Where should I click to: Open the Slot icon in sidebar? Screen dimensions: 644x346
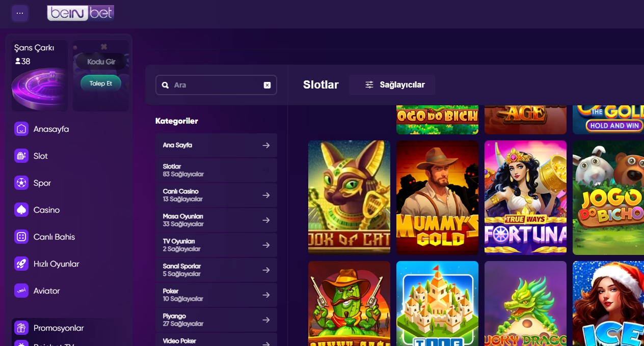(x=21, y=156)
